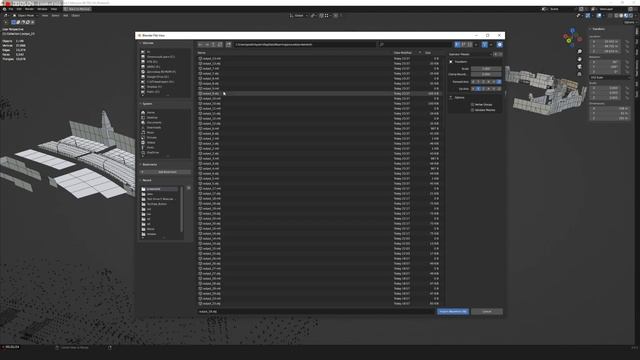Select material preview shading
The image size is (640, 360).
tap(627, 16)
